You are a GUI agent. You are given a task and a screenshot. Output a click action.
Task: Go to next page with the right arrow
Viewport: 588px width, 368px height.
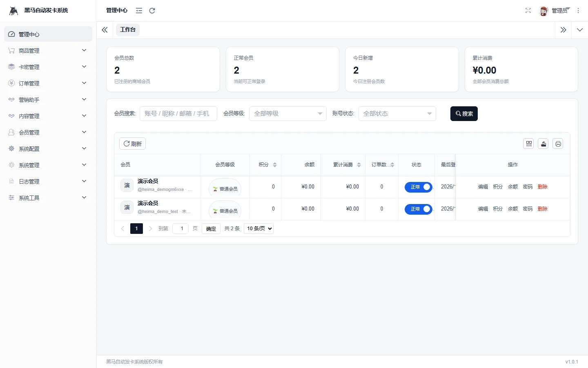click(150, 229)
